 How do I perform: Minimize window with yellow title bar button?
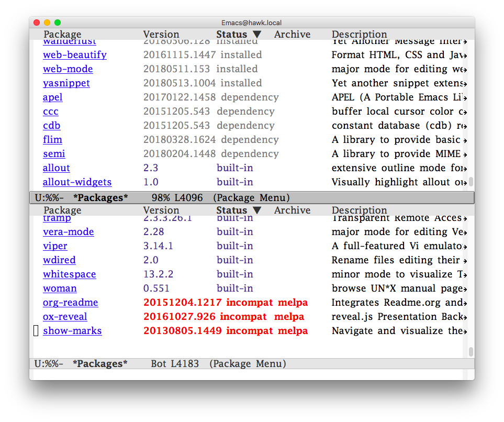(47, 22)
